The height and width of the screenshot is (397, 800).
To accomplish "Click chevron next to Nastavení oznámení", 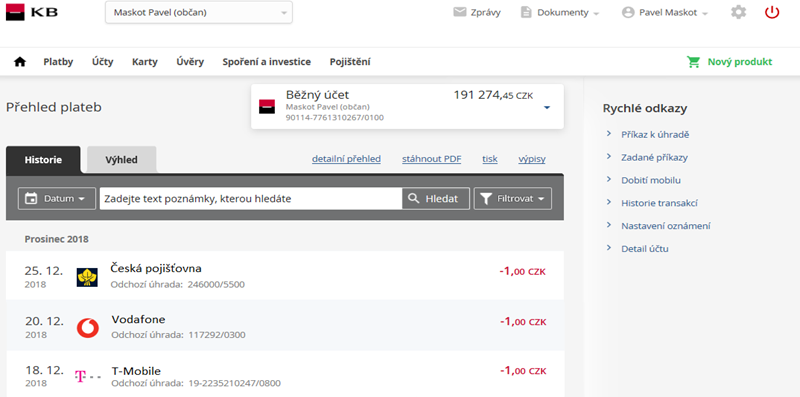I will [609, 225].
